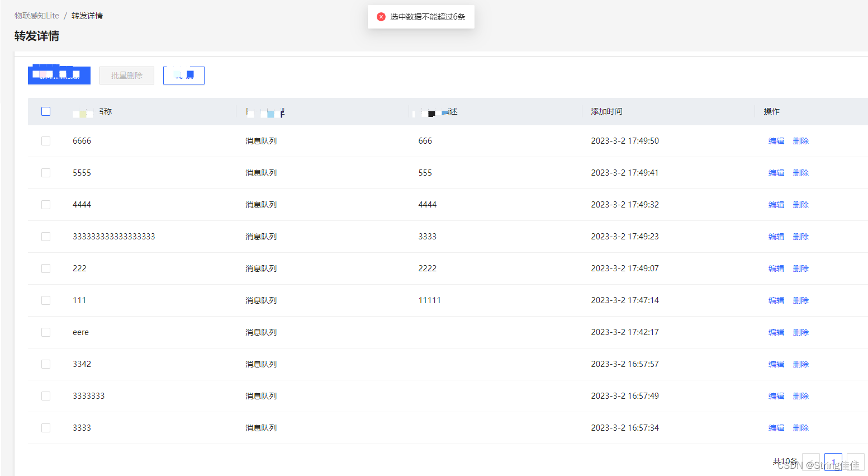The height and width of the screenshot is (476, 868).
Task: Click the disabled 批量删除 button
Action: pyautogui.click(x=127, y=76)
